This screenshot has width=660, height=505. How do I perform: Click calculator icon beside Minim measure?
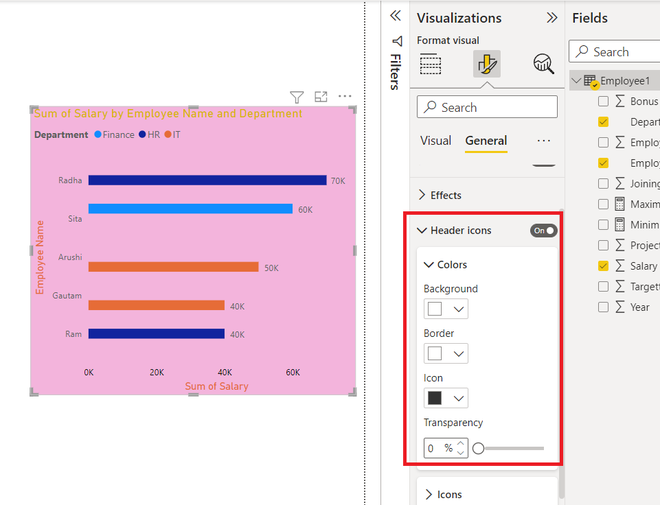pyautogui.click(x=620, y=225)
